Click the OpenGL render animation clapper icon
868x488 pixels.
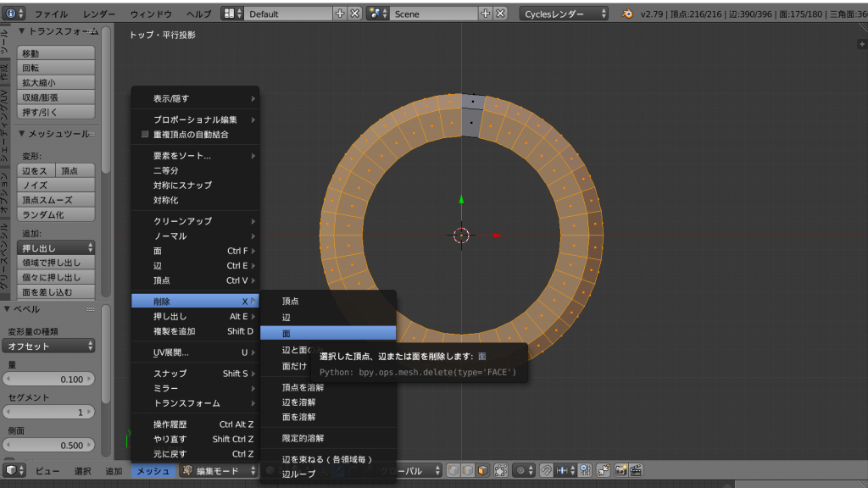click(x=635, y=470)
